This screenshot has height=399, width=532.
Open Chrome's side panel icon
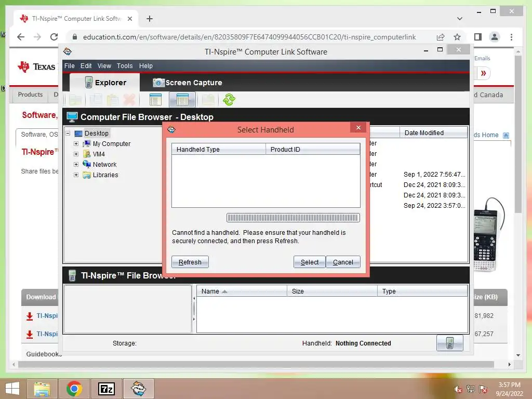pyautogui.click(x=478, y=37)
